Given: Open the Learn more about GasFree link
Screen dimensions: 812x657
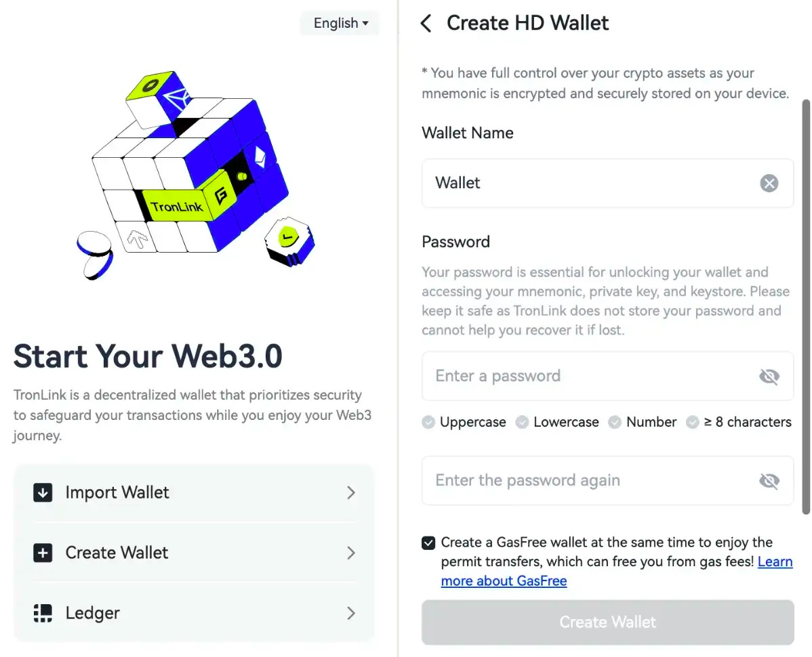Looking at the screenshot, I should click(x=504, y=581).
